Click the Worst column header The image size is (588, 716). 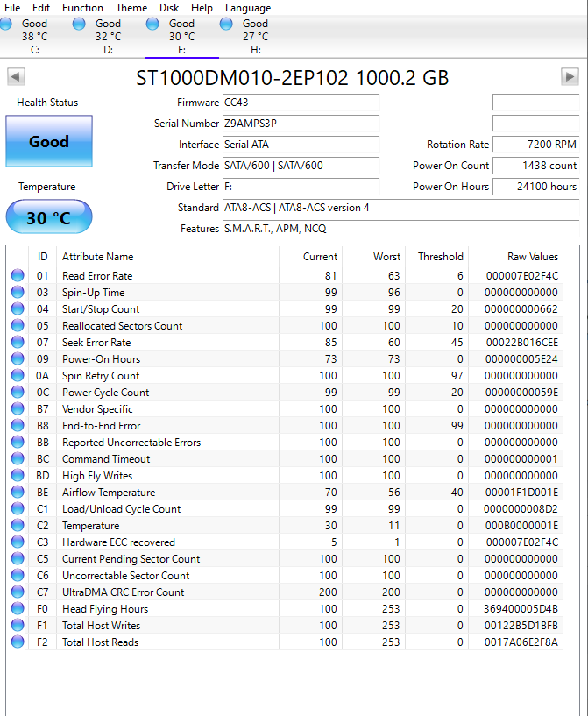[x=374, y=256]
